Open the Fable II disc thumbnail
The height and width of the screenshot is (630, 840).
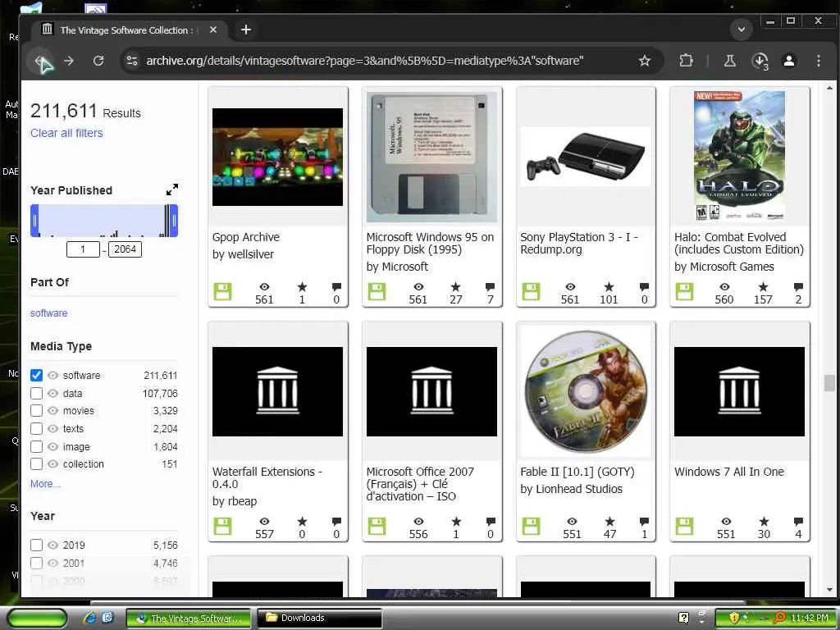click(586, 391)
